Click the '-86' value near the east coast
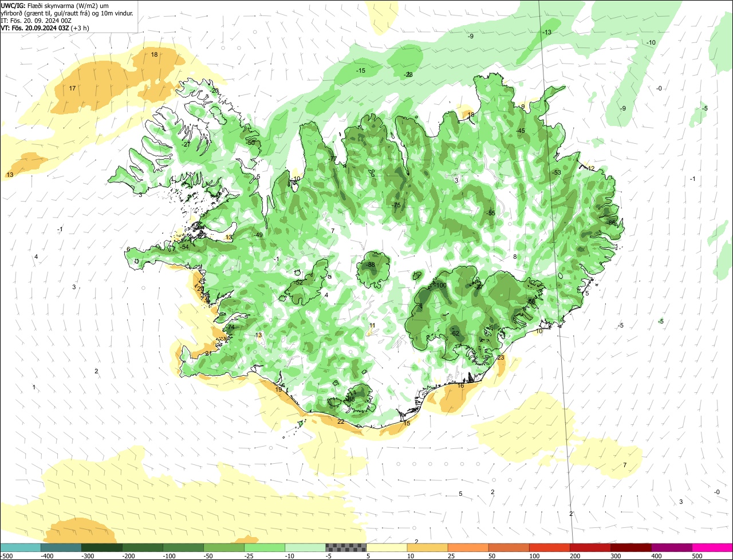733x560 pixels. coord(611,223)
